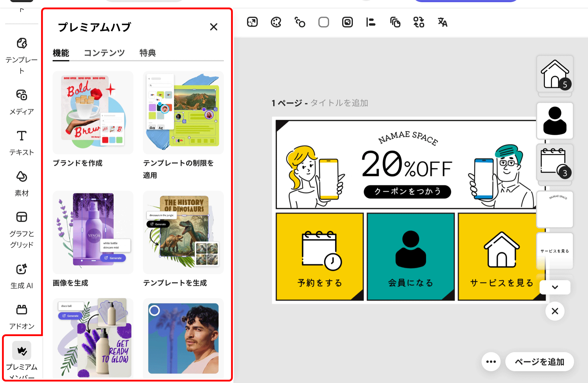The width and height of the screenshot is (588, 383).
Task: Click the テキスト tool icon
Action: click(x=21, y=136)
